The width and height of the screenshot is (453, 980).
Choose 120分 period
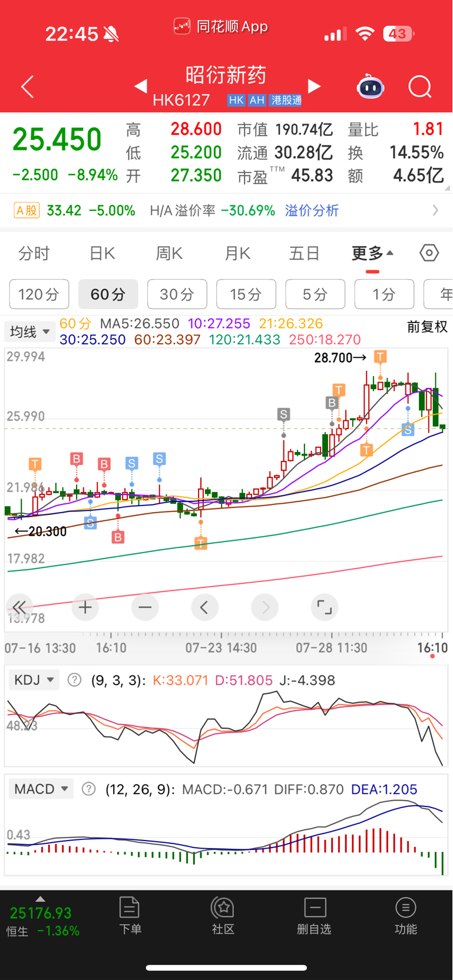click(x=39, y=294)
